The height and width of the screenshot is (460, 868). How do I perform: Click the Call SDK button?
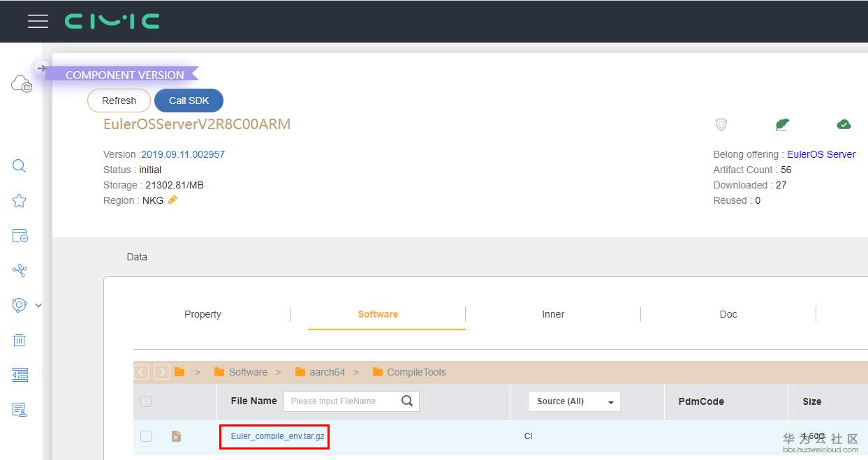click(189, 101)
